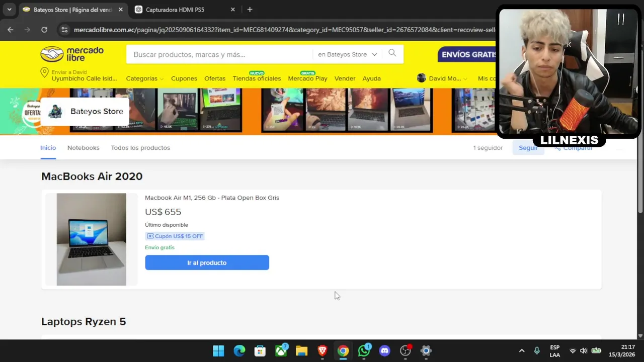Image resolution: width=644 pixels, height=362 pixels.
Task: Click the search magnifier icon
Action: [x=392, y=53]
